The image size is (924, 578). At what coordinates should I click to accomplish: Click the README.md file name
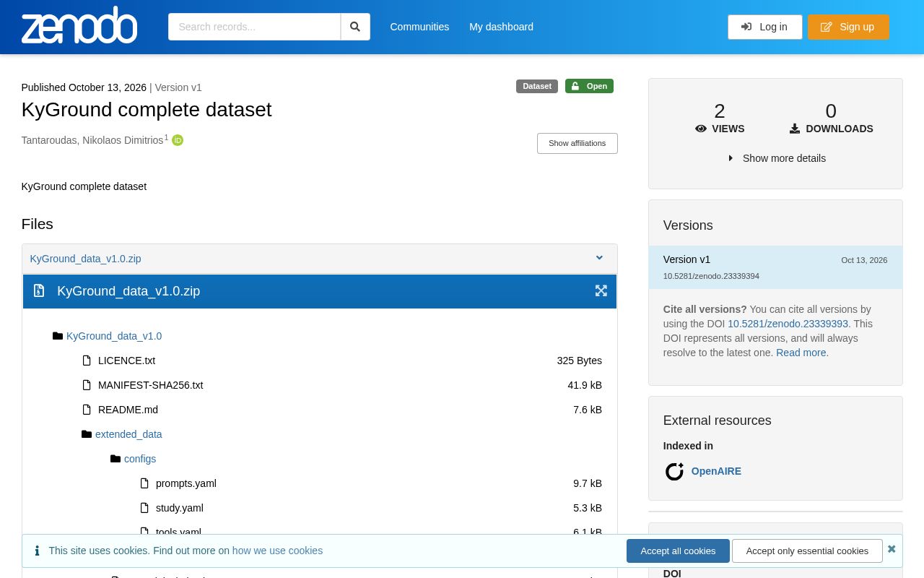pos(128,410)
